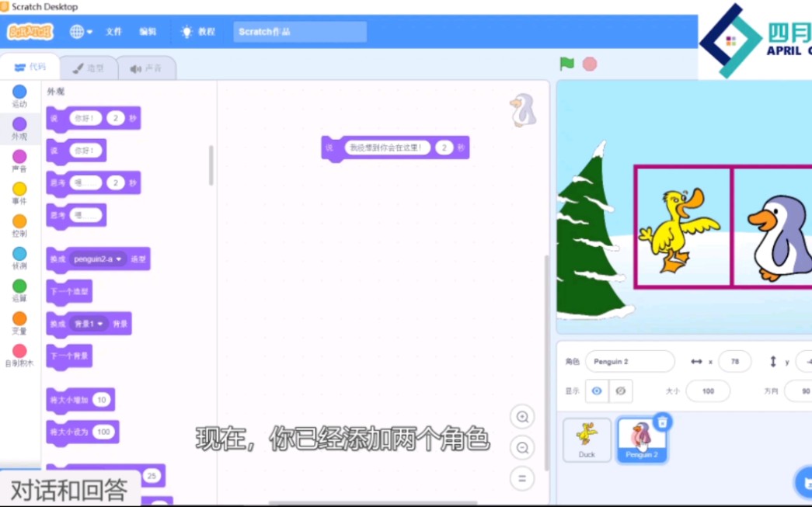Select the 运算 (Operators) block category
Screen dimensions: 812x507
[19, 291]
